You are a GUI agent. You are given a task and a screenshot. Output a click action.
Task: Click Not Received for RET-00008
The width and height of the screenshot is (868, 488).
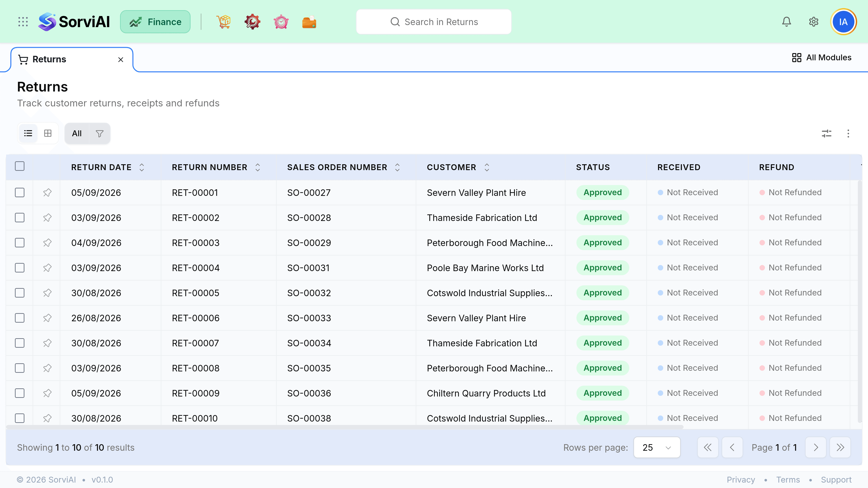pyautogui.click(x=688, y=368)
